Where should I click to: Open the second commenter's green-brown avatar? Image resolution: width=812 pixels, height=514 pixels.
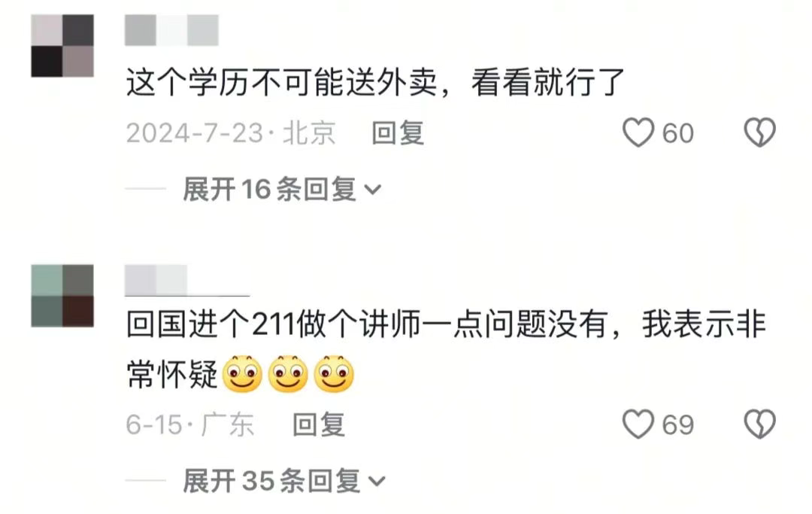(x=62, y=296)
